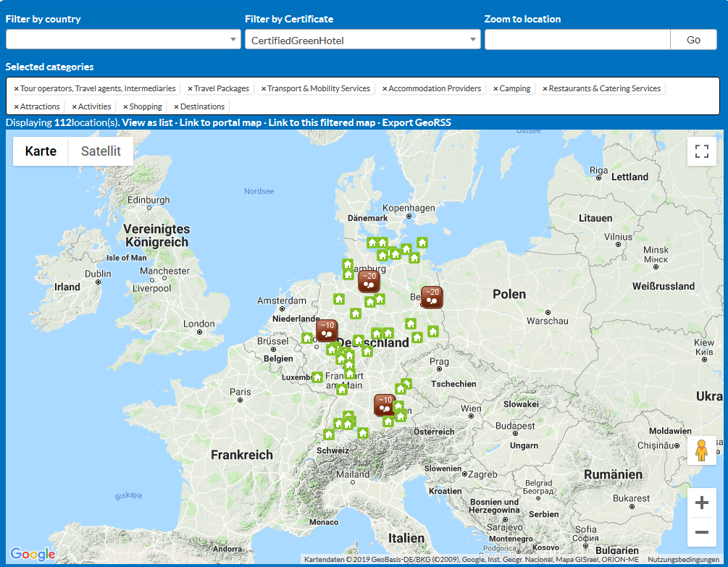Remove the Transport & Mobility Services tag
Screen dimensions: 728x567
click(263, 88)
